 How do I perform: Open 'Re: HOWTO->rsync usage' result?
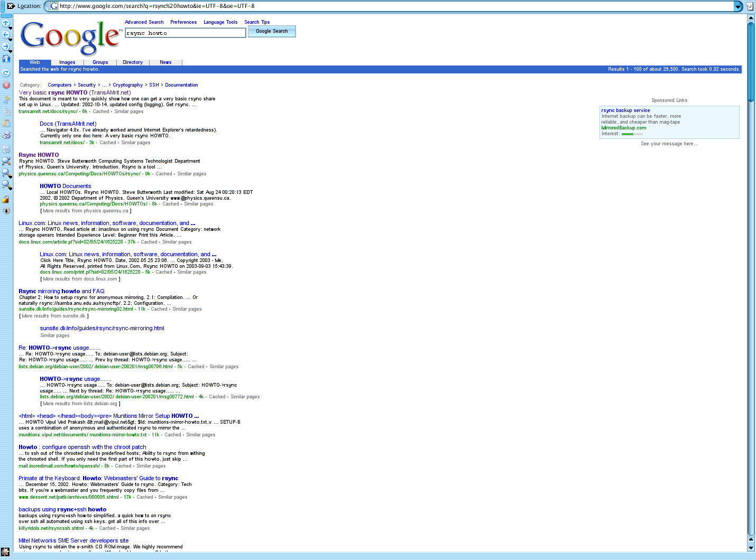point(59,348)
